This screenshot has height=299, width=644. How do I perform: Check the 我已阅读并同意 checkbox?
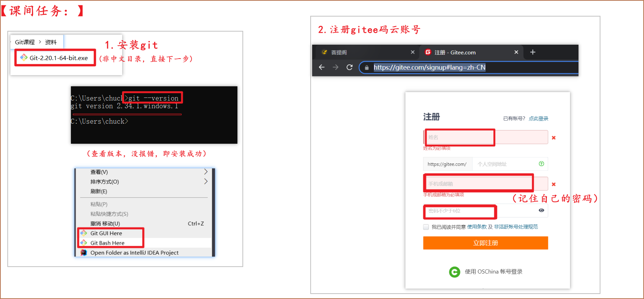pos(426,227)
